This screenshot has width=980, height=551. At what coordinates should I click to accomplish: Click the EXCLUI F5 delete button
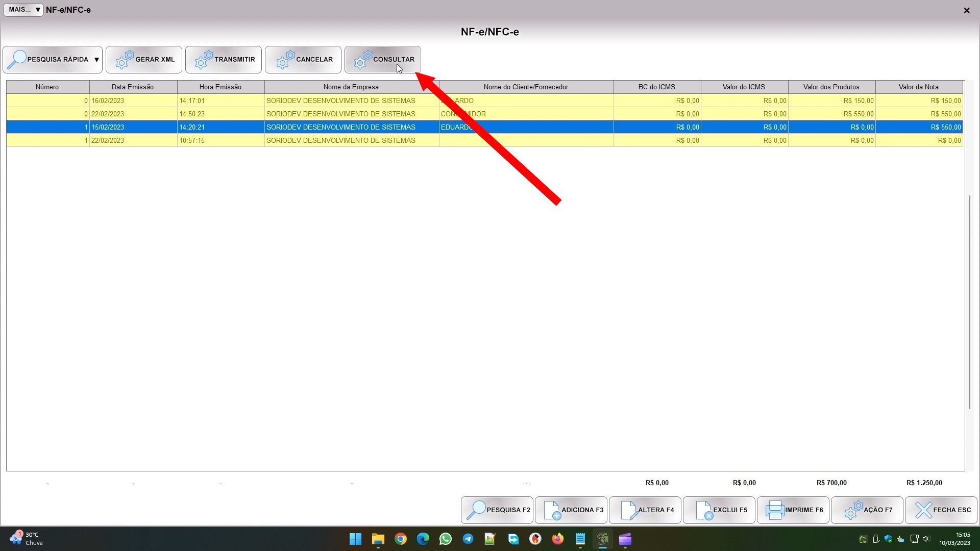click(719, 510)
